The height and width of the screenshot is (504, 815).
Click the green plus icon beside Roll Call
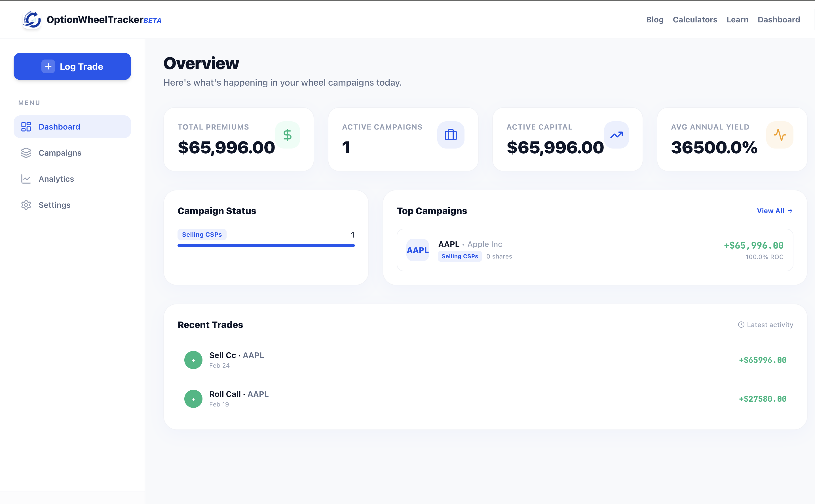[193, 399]
